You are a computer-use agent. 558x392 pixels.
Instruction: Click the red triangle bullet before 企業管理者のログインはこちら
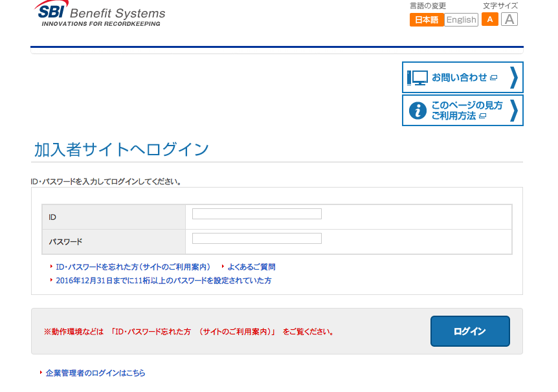(x=41, y=373)
